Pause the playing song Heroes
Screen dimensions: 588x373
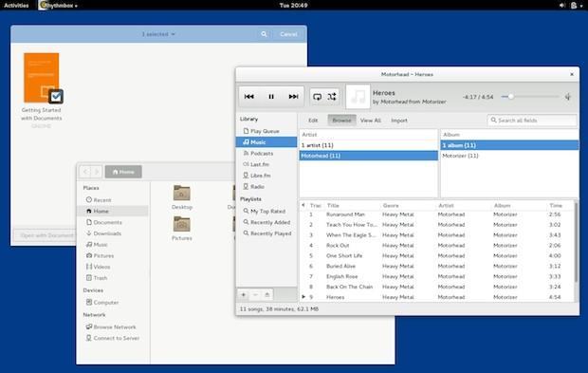point(271,97)
